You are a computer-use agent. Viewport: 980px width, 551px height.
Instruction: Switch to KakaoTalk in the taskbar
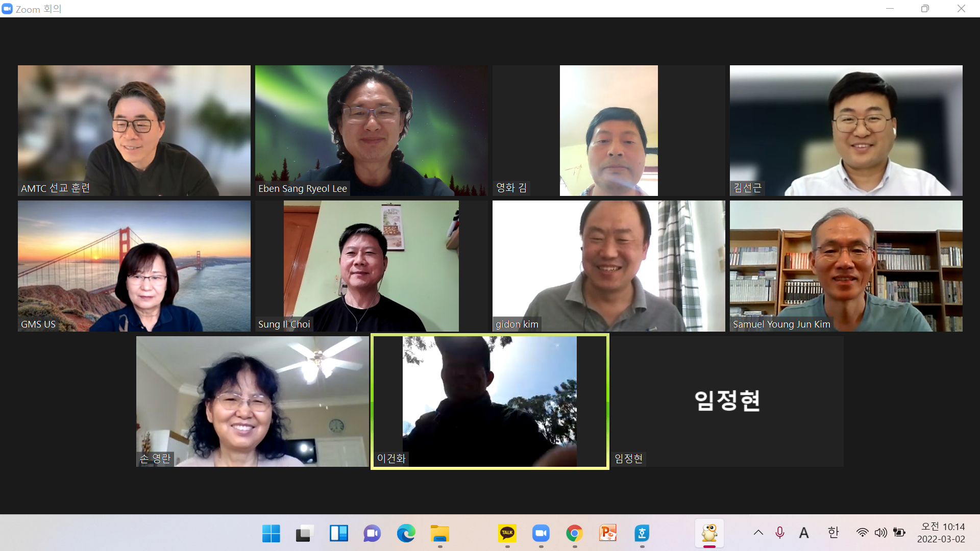507,533
